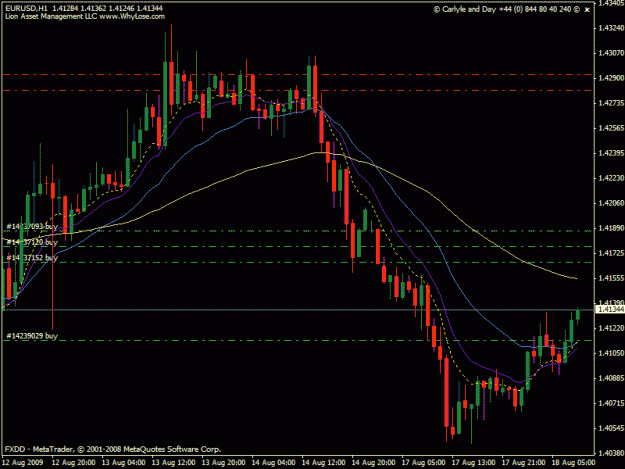This screenshot has height=469, width=625.
Task: Select the #14237120 buy order label
Action: point(32,242)
